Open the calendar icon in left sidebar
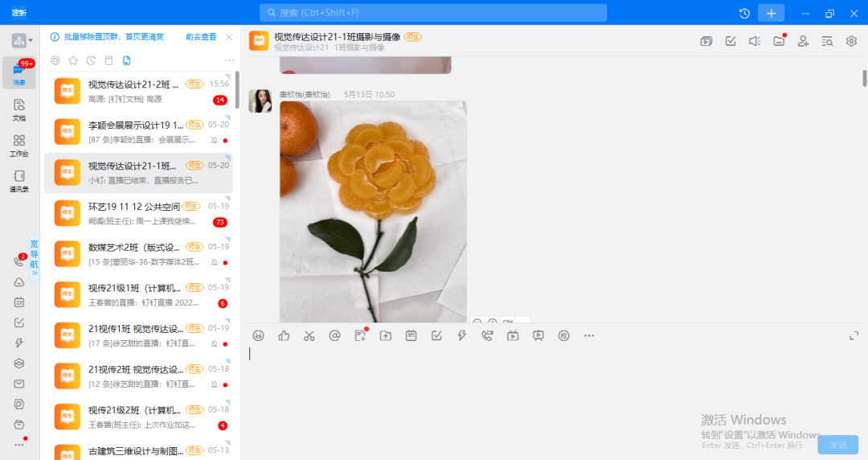868x460 pixels. 19,302
